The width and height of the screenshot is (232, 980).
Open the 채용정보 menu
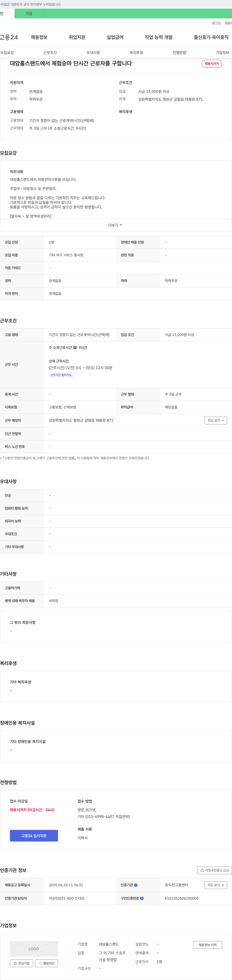pos(39,37)
